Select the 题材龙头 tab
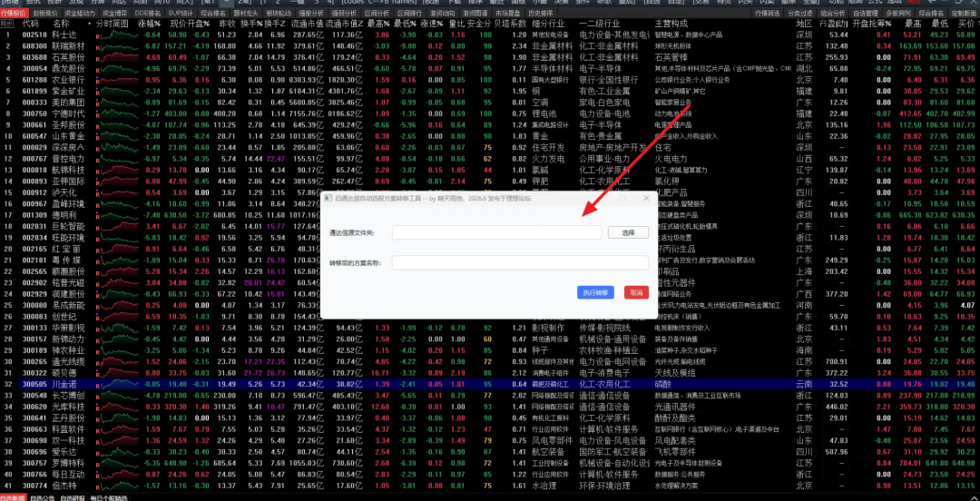Screen dimensions: 980x501 (246, 13)
